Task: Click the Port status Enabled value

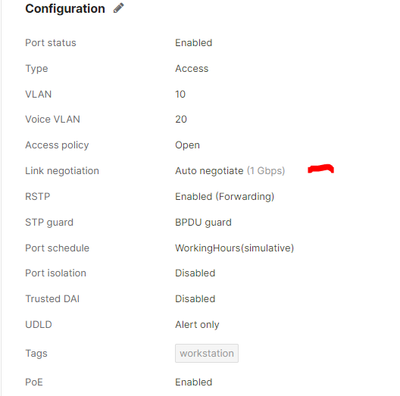Action: click(x=194, y=43)
